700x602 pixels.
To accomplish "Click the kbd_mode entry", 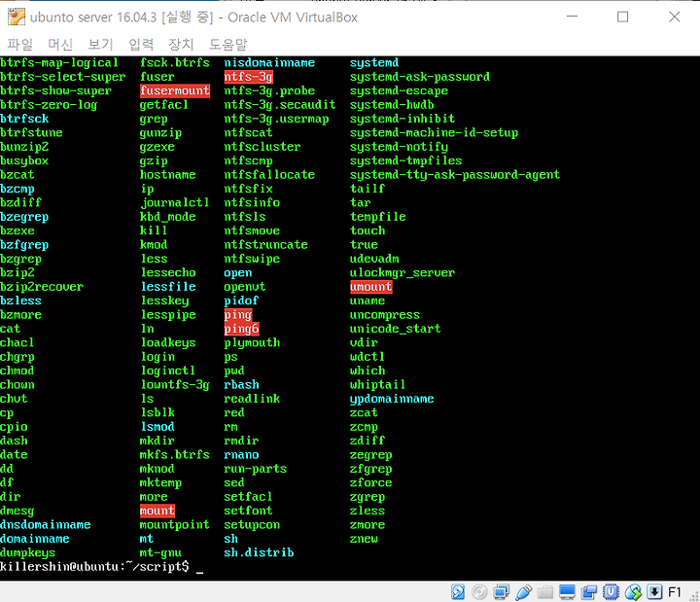I will 168,217.
